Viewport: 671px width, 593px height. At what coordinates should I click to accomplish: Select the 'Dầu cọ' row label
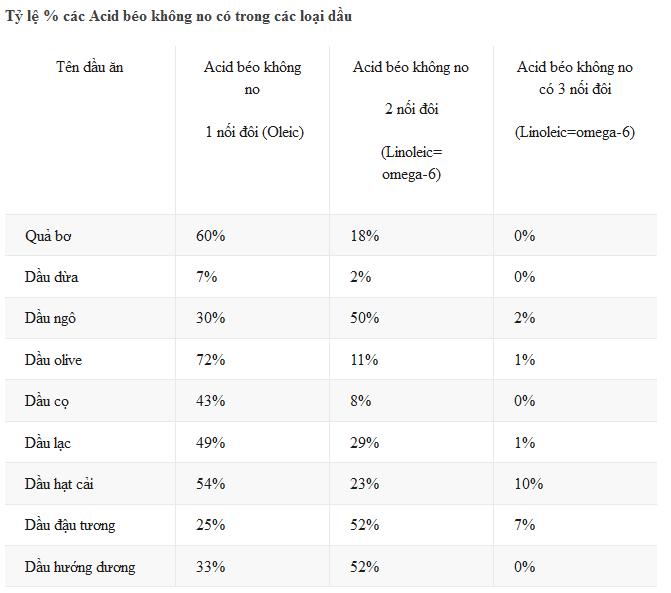[x=47, y=401]
